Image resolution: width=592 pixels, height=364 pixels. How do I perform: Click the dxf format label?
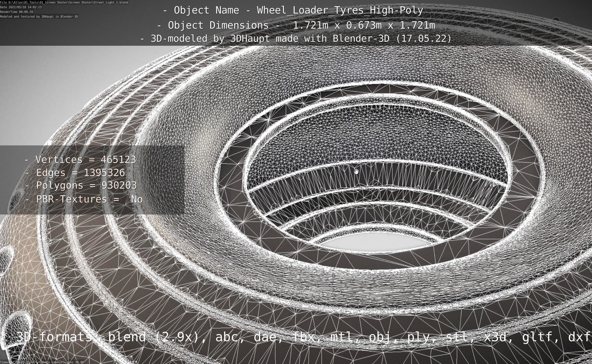pyautogui.click(x=579, y=337)
